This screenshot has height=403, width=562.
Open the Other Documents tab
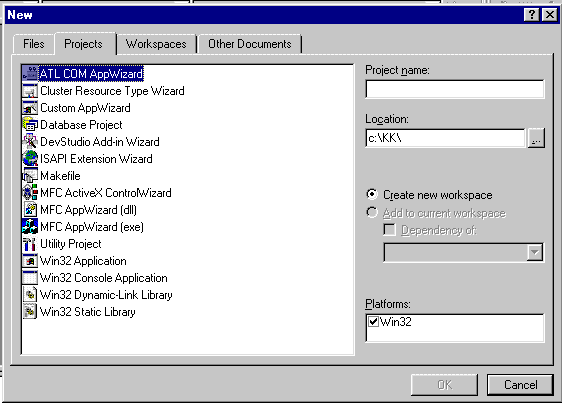250,44
